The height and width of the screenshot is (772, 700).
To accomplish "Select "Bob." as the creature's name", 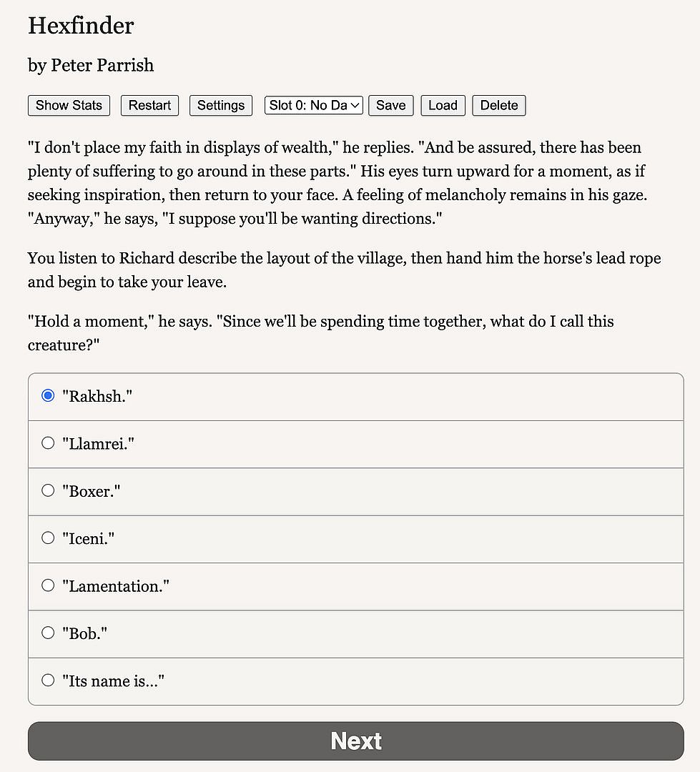I will click(x=48, y=633).
